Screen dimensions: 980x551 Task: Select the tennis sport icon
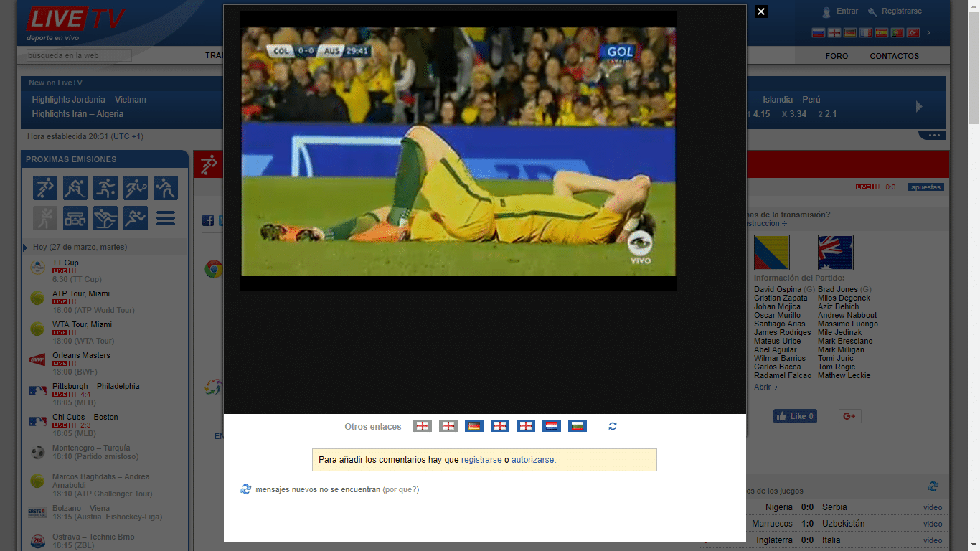click(135, 188)
